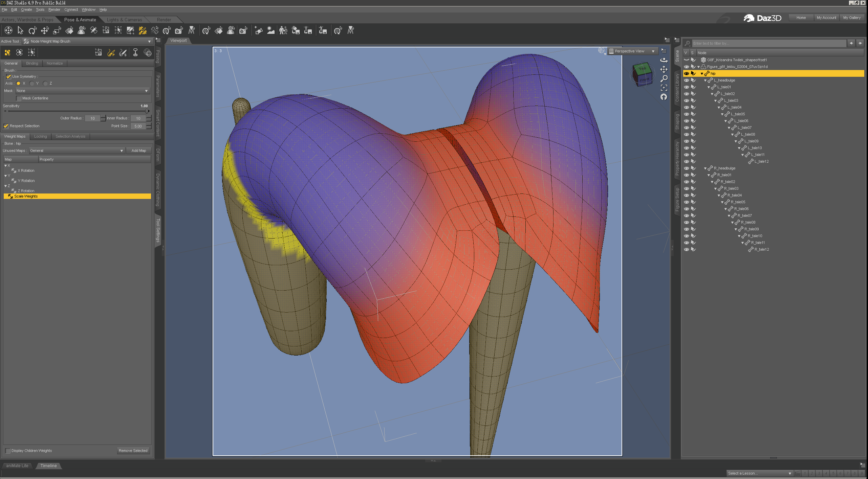Activate the Node Weight Map Brush icon
This screenshot has height=479, width=868.
point(143,31)
